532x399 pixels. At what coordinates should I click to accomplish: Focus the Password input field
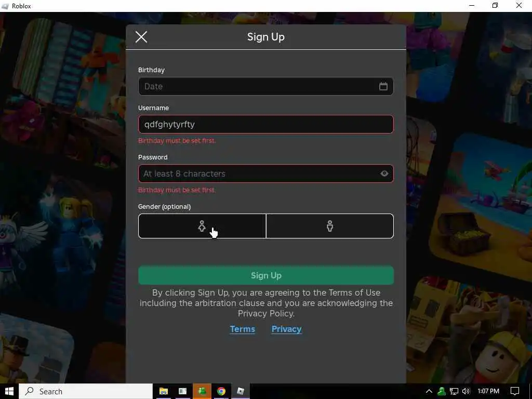click(x=265, y=174)
